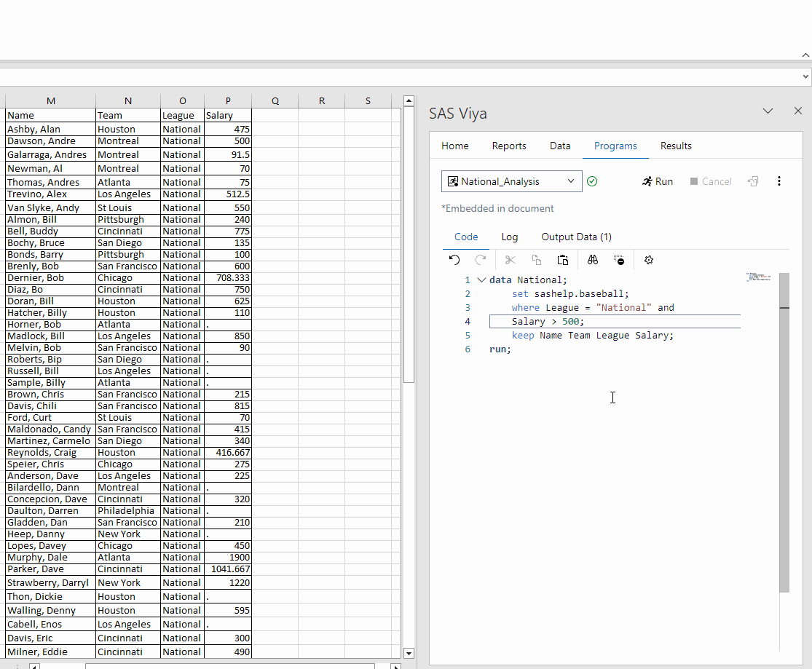Switch to the Results tab
Image resolution: width=812 pixels, height=669 pixels.
click(676, 146)
